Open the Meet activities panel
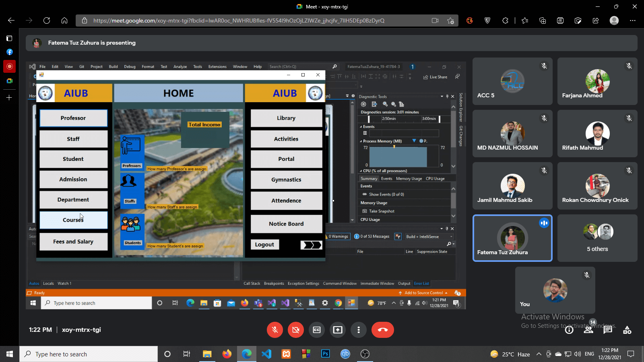644x362 pixels. coord(627,330)
